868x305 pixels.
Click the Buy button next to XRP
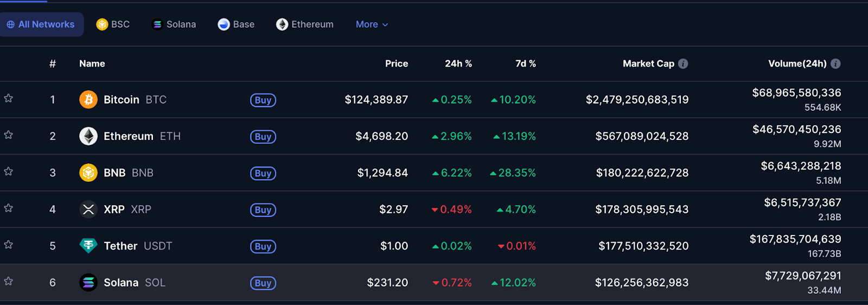pyautogui.click(x=263, y=210)
